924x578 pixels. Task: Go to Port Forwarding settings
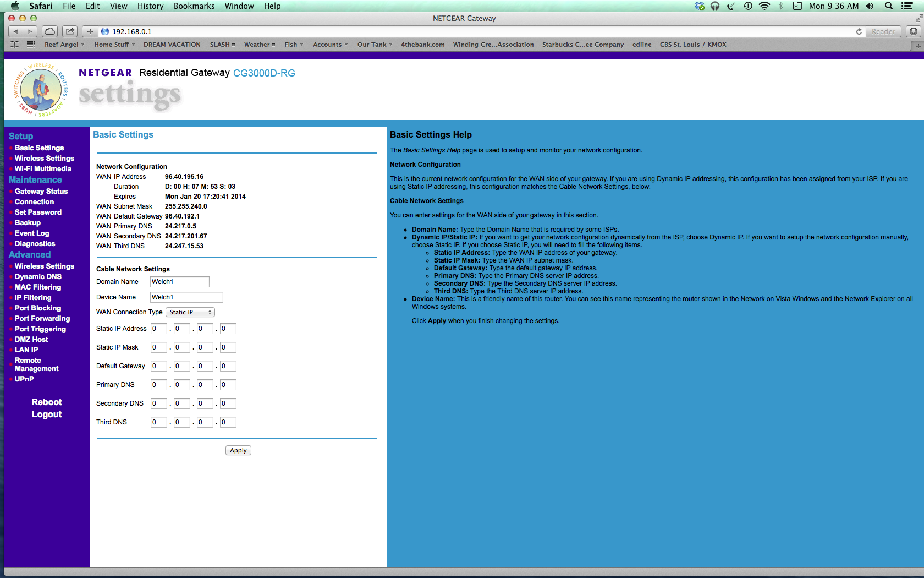click(42, 318)
